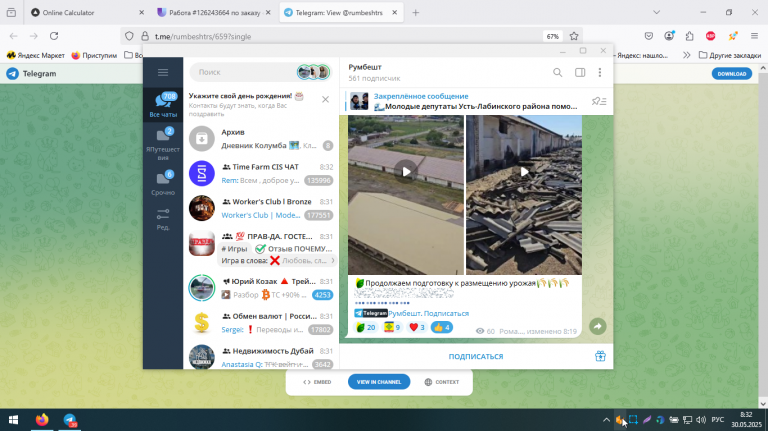Click the search icon in Румбешт header

pos(557,72)
